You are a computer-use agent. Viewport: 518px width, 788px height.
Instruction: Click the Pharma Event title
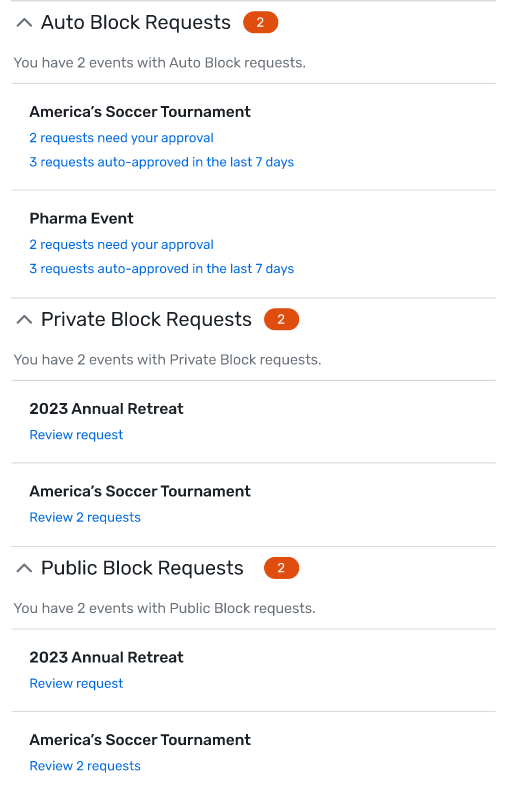pyautogui.click(x=81, y=219)
